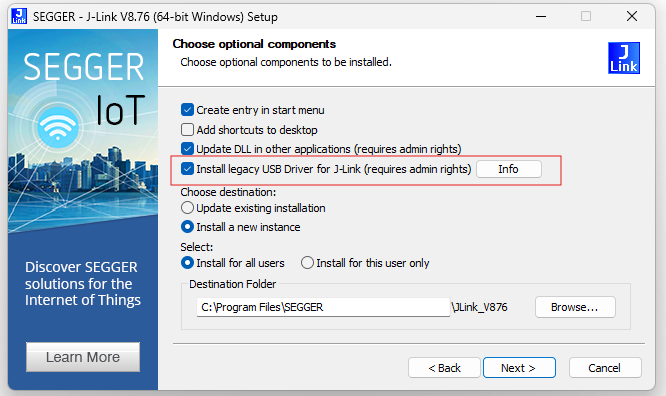
Task: Click the Wi-Fi IoT icon in banner
Action: click(57, 127)
